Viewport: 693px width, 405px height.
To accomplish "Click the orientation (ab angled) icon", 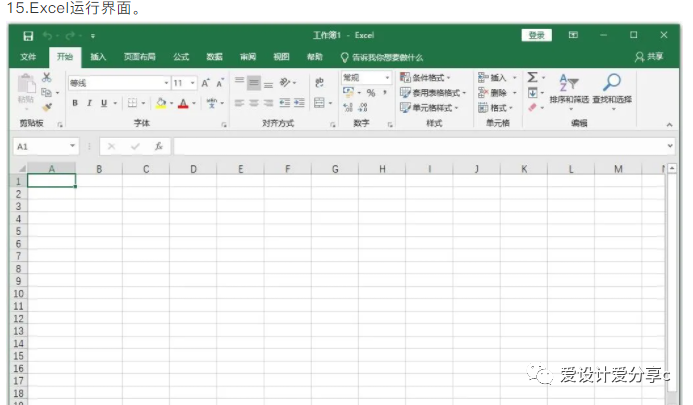I will 285,82.
